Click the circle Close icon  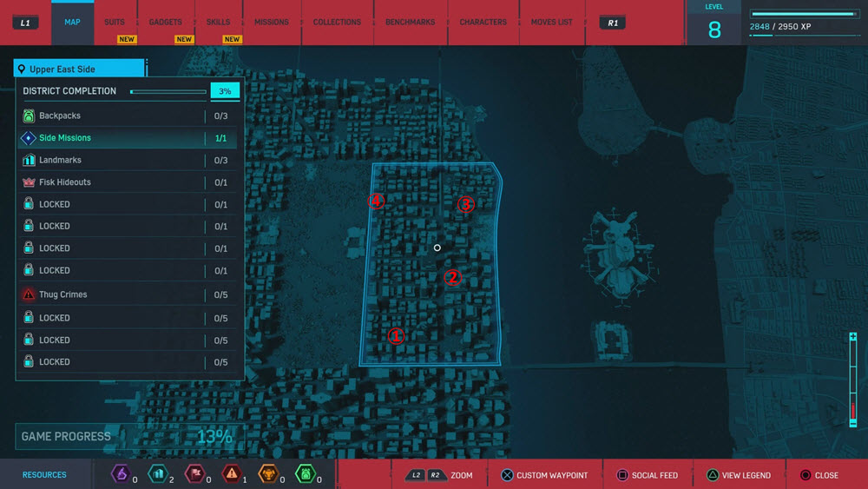click(806, 475)
